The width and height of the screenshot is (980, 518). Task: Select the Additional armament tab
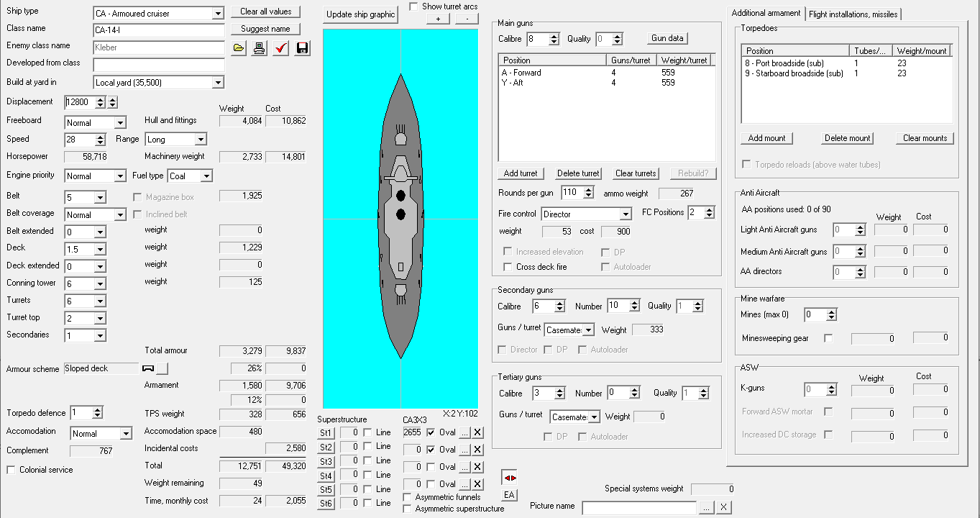(x=766, y=13)
